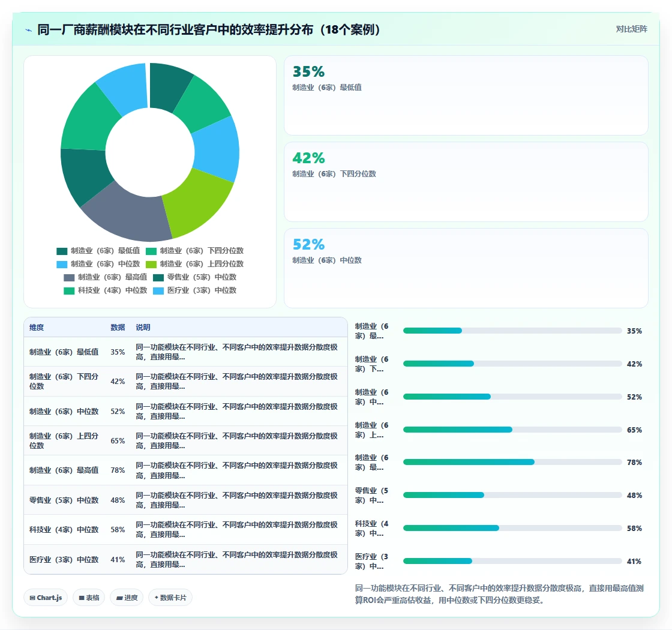The image size is (672, 630).
Task: Toggle legend item 制造业（6家）最低值
Action: (98, 251)
